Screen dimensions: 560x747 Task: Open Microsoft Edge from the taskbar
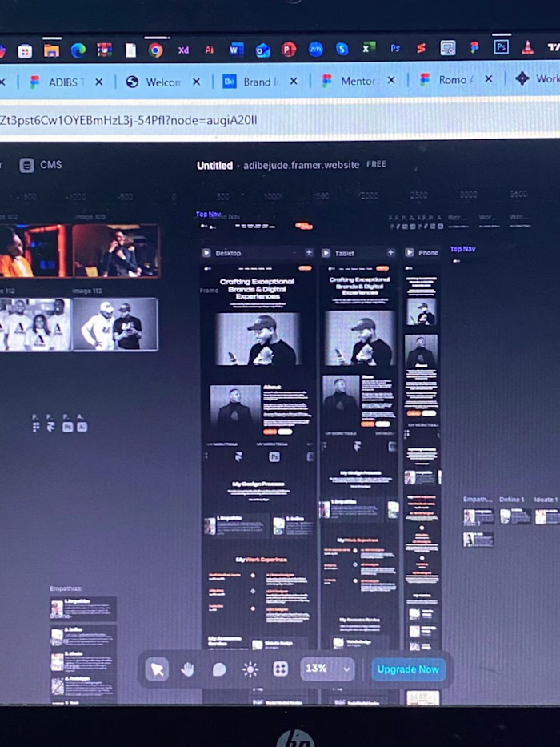78,50
